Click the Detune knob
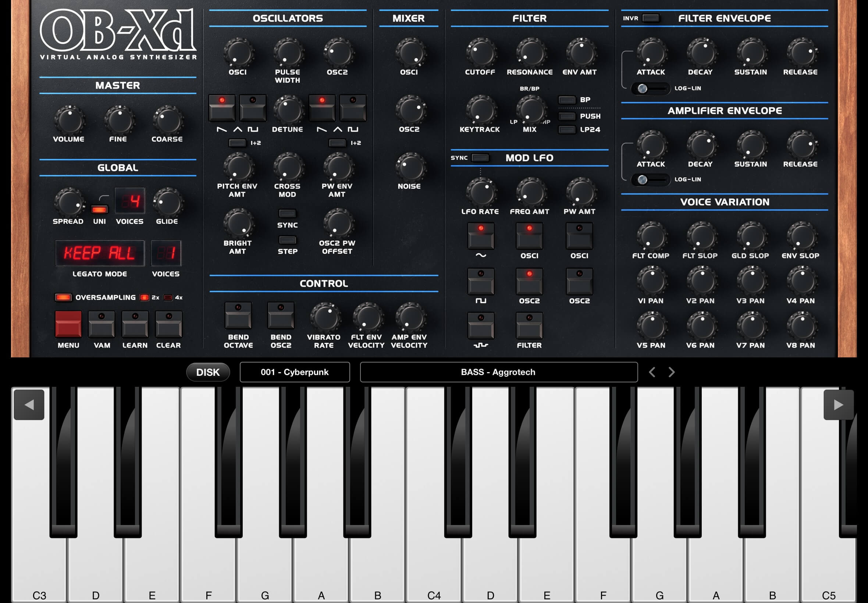This screenshot has height=603, width=868. coord(288,110)
